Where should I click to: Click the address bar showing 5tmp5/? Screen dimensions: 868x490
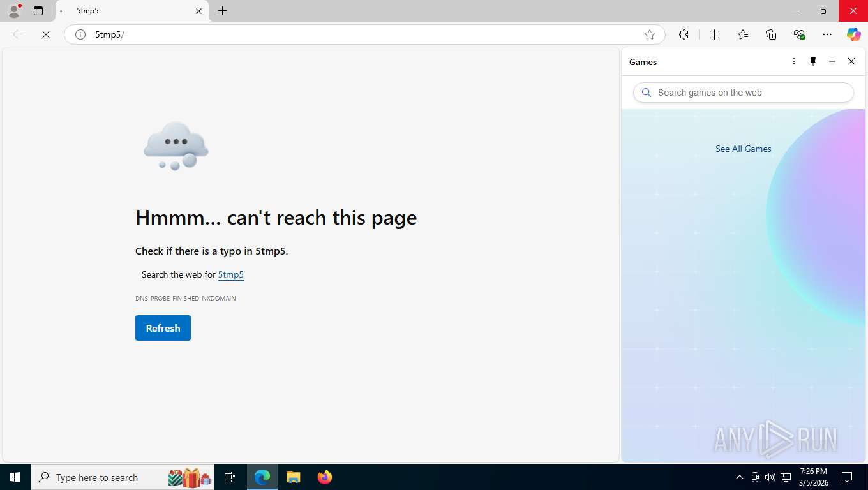[364, 34]
